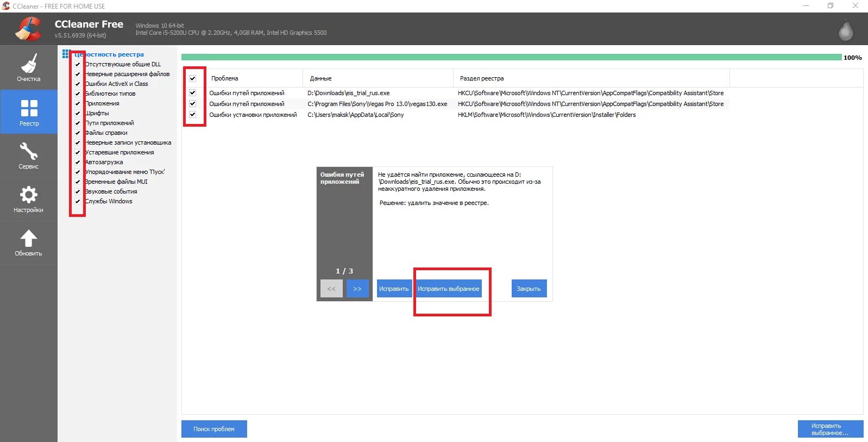
Task: Toggle the select-all checkbox in results header
Action: [x=192, y=78]
